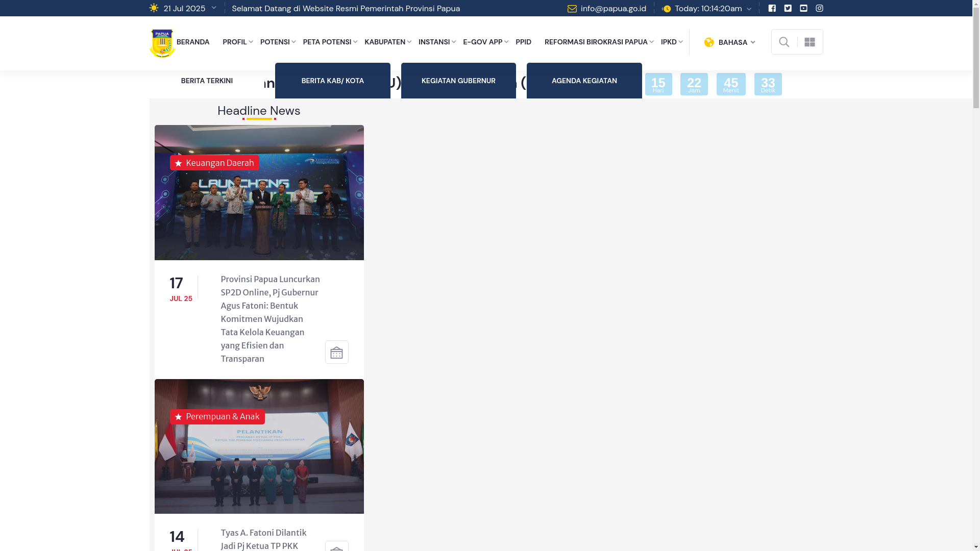
Task: Expand the E-GOV APP menu
Action: [485, 42]
